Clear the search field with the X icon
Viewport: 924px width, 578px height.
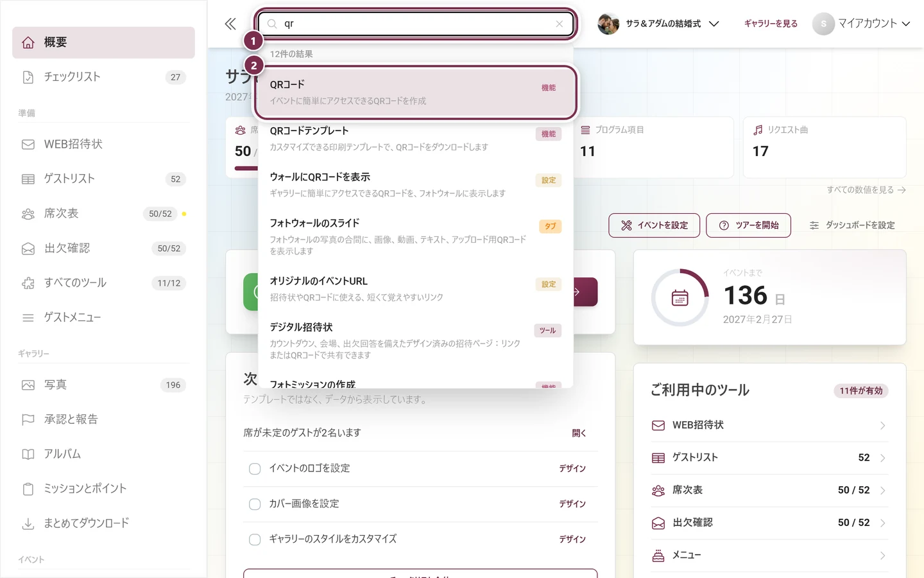point(560,24)
